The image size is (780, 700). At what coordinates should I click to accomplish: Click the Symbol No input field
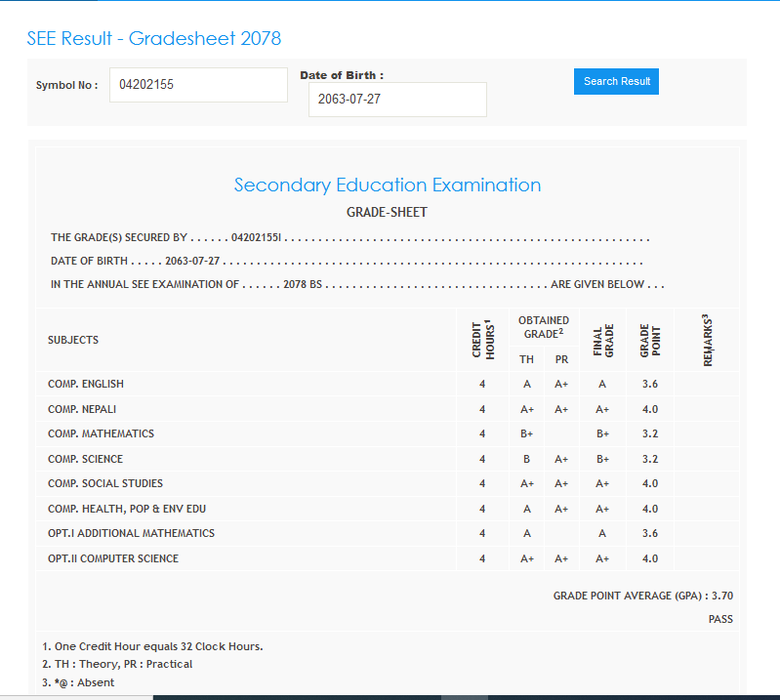click(198, 85)
